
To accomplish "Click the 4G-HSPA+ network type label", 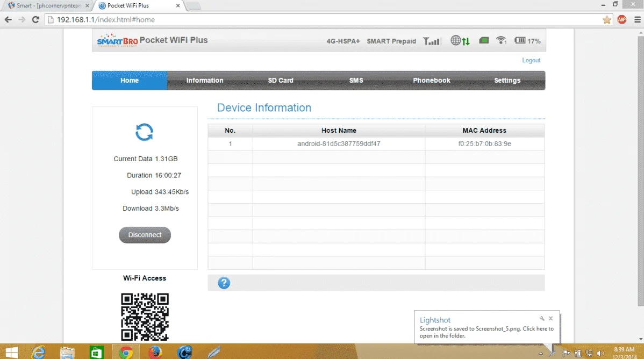I will 343,41.
